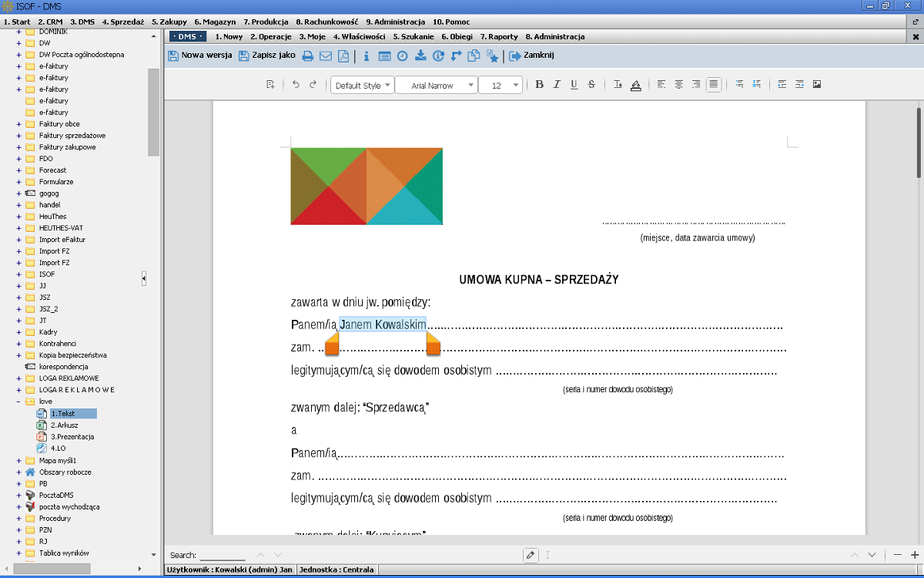Click the 'Nowa wersja' button
Image resolution: width=924 pixels, height=578 pixels.
click(x=199, y=55)
